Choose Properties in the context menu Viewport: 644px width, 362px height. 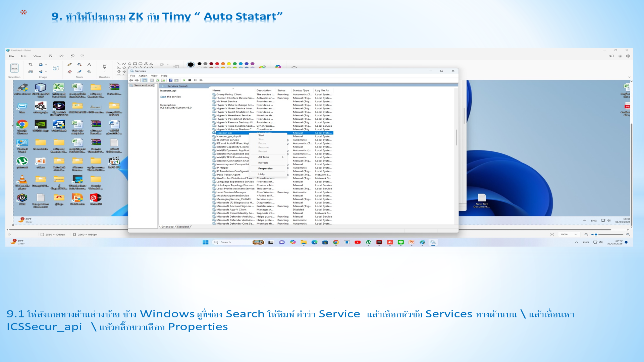(265, 169)
